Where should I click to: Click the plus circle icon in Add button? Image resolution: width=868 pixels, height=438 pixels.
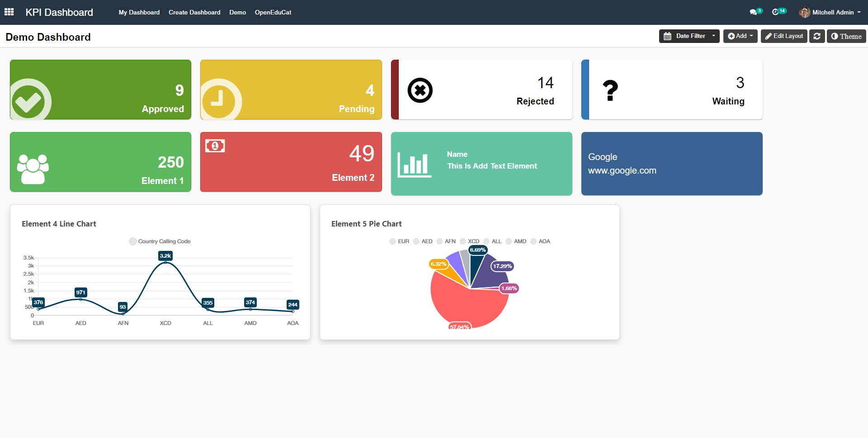tap(731, 36)
